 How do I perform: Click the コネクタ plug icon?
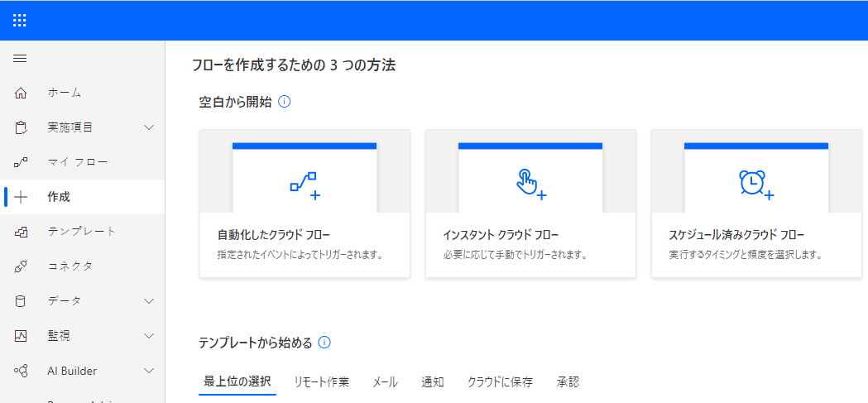coord(21,266)
